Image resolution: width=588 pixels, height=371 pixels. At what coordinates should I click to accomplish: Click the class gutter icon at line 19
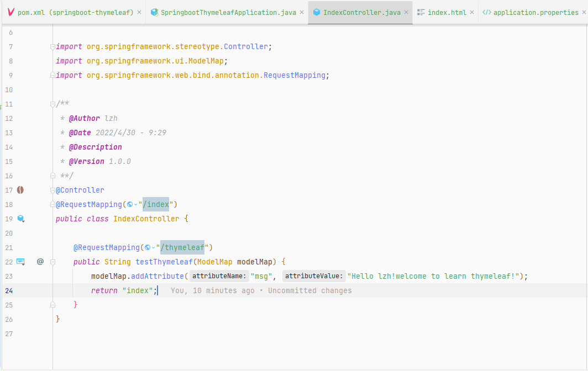[21, 219]
